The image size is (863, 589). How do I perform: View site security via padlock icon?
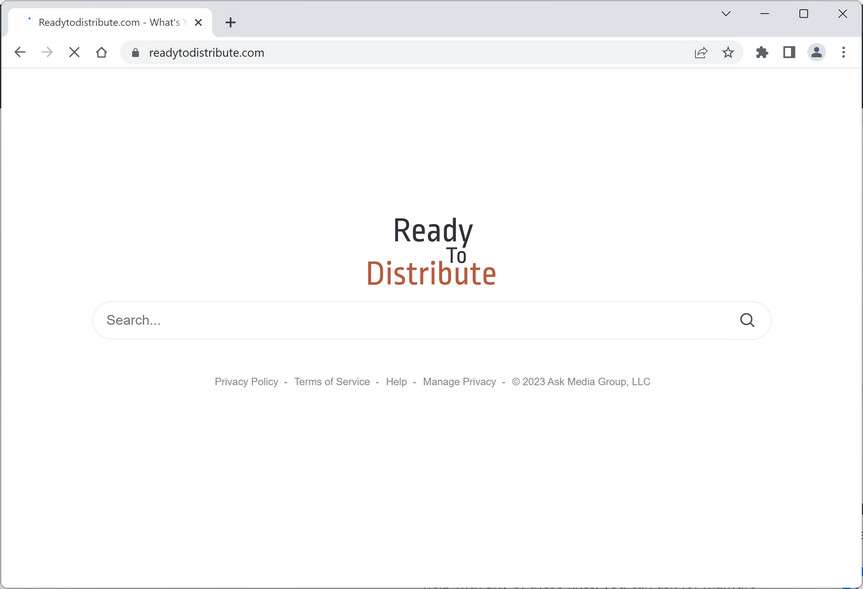[x=135, y=53]
